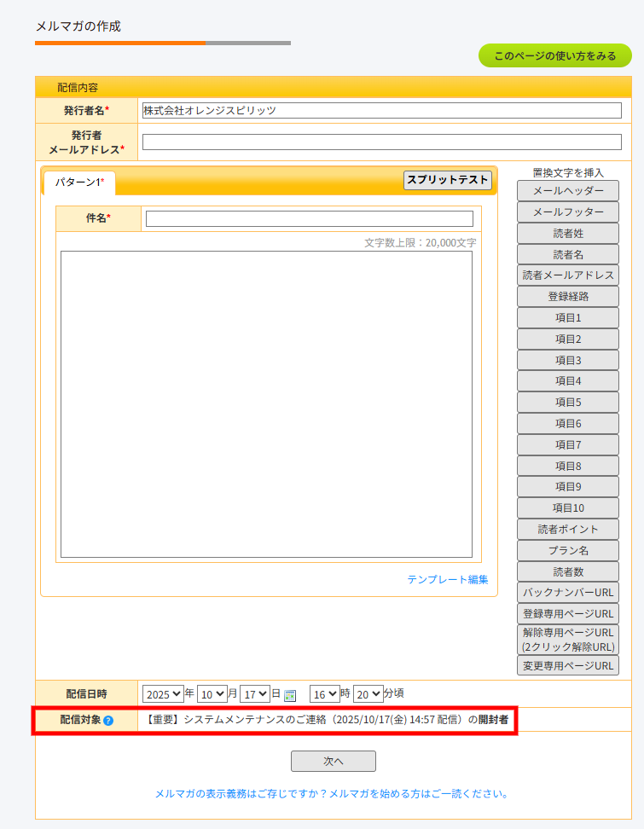Open the minute dropdown showing 20
644x829 pixels.
click(x=368, y=694)
